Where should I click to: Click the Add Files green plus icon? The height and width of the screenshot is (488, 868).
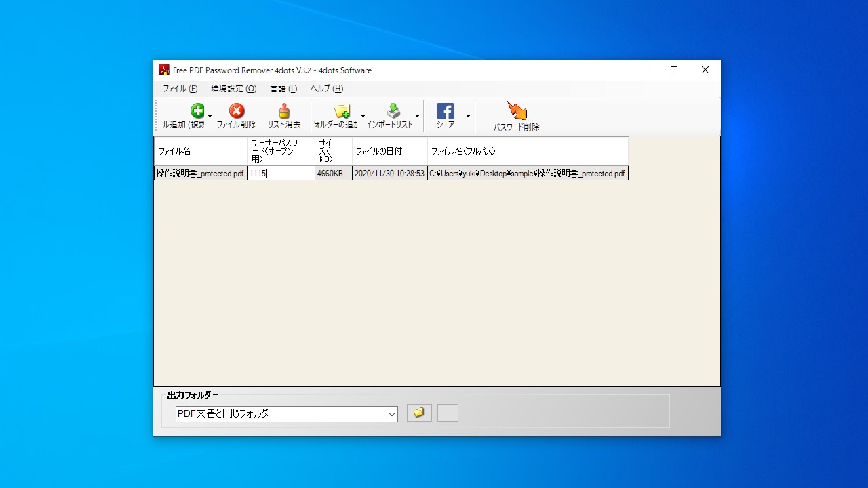(x=197, y=111)
